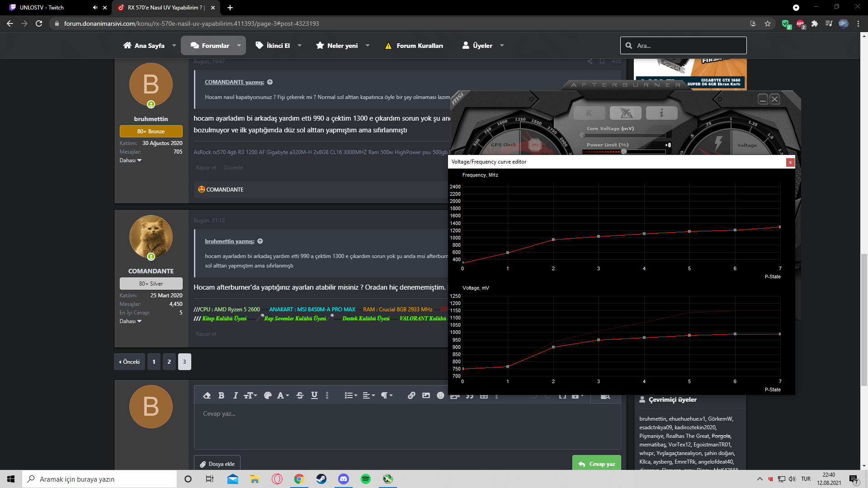The width and height of the screenshot is (868, 488).
Task: Go to page 2 of the thread
Action: [x=169, y=361]
